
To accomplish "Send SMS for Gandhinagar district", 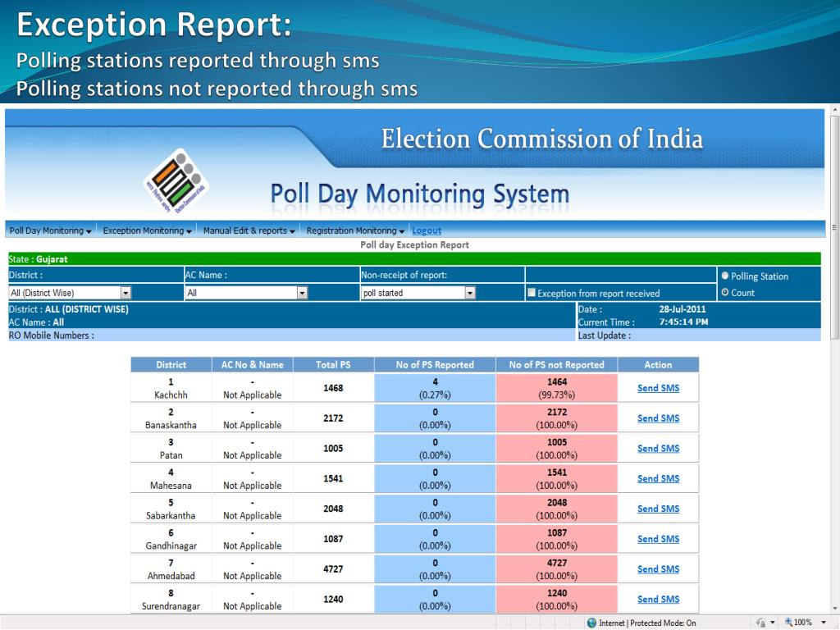I will tap(658, 539).
